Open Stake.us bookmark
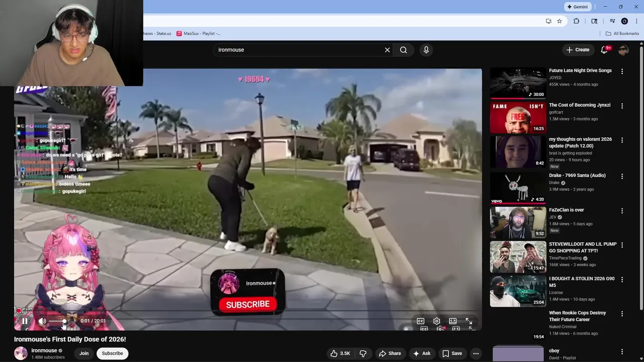 [157, 33]
